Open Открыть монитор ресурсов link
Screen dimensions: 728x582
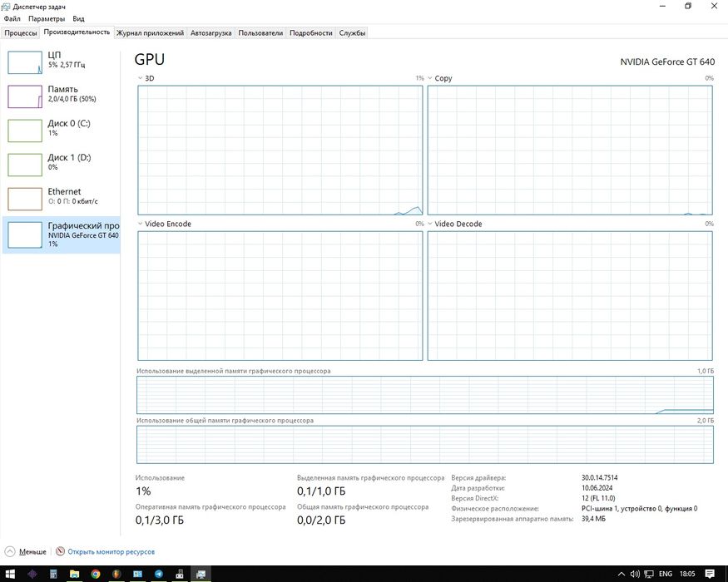coord(111,552)
